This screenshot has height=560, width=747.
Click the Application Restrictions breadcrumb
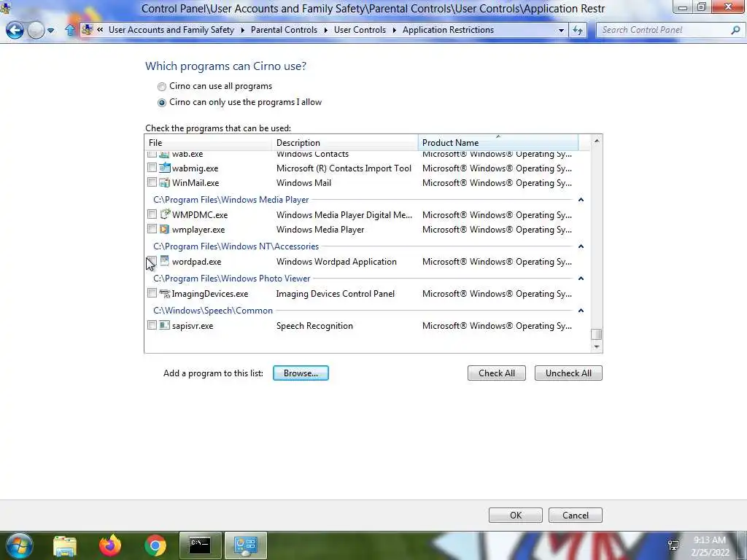449,29
